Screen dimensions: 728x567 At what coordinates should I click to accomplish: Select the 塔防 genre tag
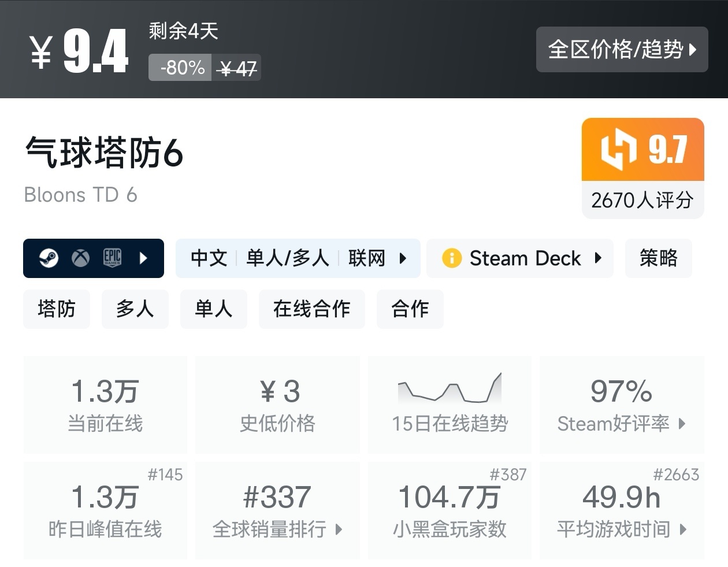tap(56, 309)
